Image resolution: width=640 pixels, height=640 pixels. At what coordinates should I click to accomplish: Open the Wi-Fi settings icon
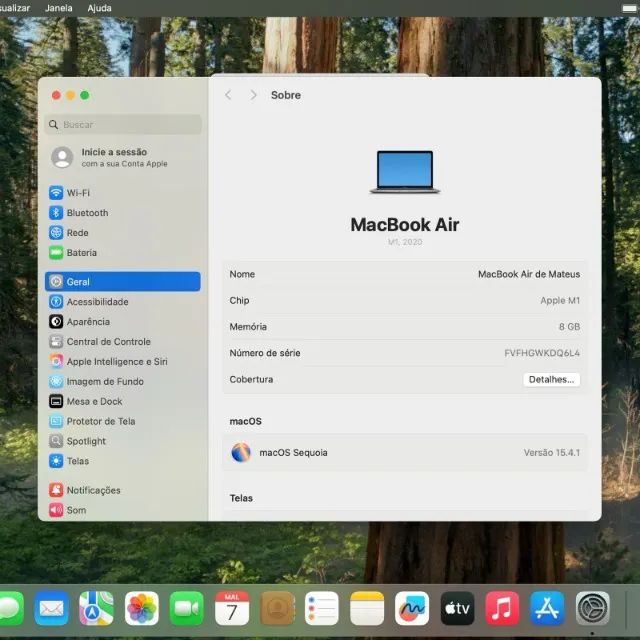56,193
